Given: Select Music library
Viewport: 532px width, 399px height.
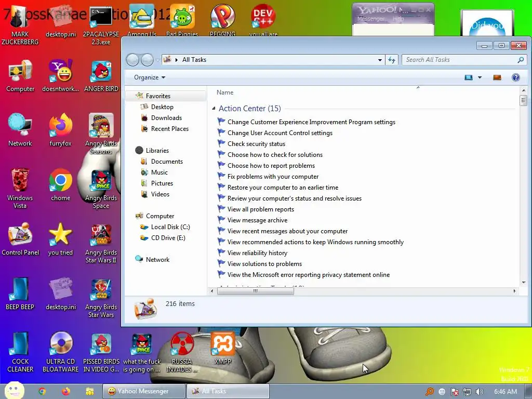Looking at the screenshot, I should pyautogui.click(x=159, y=172).
